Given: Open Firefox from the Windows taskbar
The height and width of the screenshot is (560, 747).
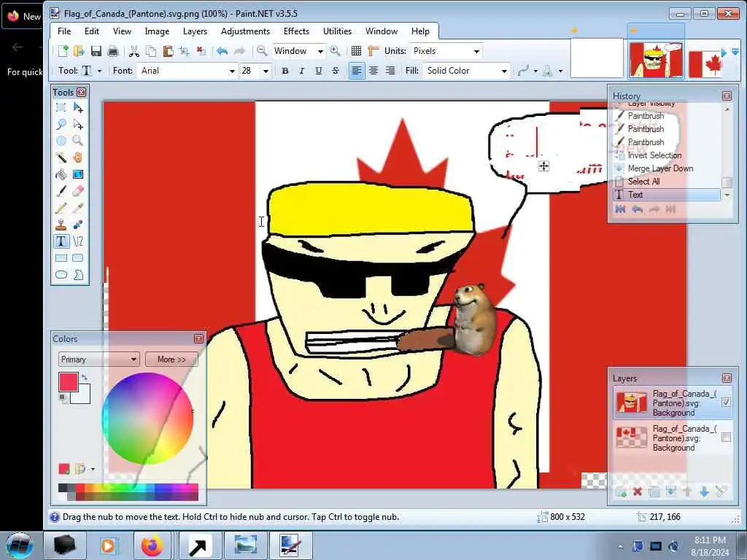Looking at the screenshot, I should [x=152, y=545].
